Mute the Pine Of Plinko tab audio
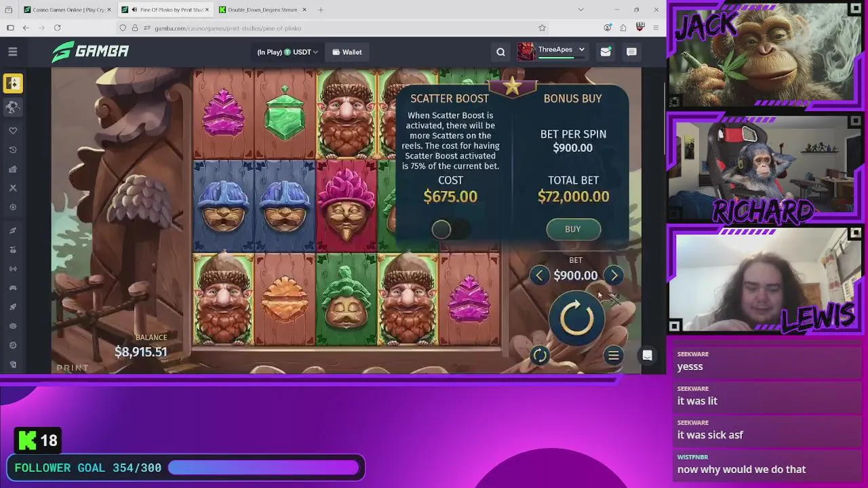 tap(134, 9)
